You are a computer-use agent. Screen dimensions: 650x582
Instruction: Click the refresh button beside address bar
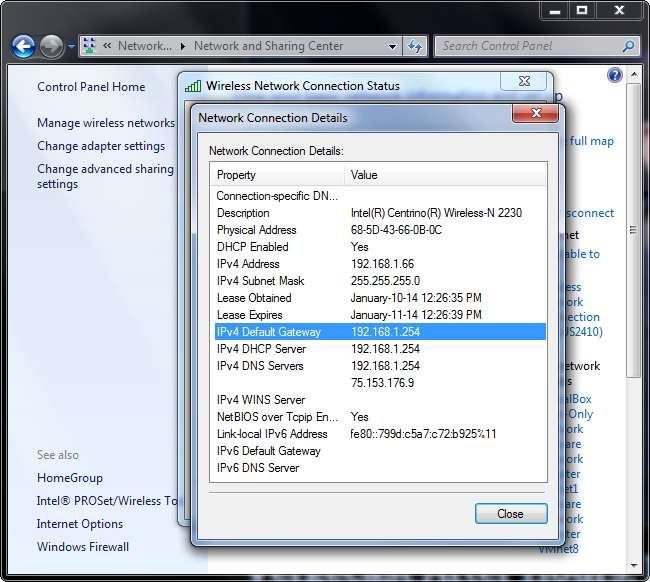pyautogui.click(x=415, y=46)
